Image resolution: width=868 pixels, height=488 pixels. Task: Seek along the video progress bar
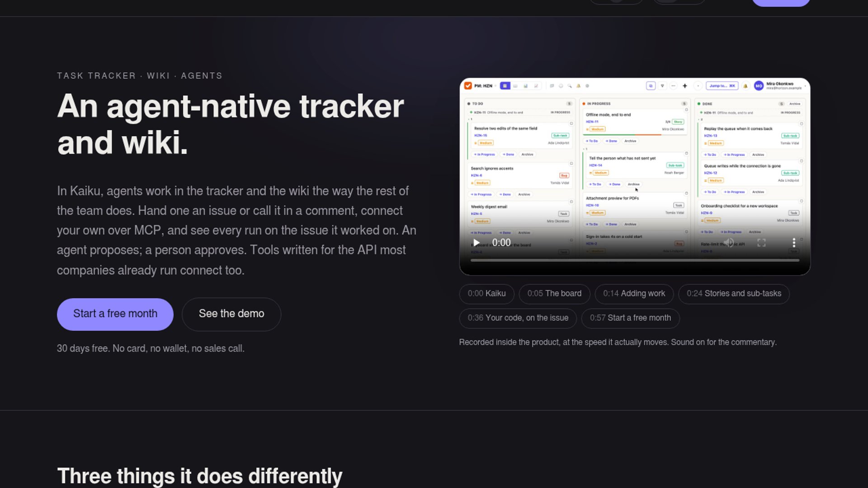coord(635,260)
